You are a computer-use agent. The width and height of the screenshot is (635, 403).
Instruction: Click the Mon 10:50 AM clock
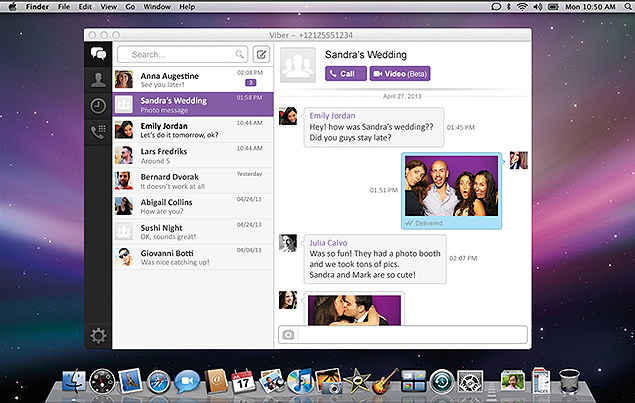(x=590, y=7)
